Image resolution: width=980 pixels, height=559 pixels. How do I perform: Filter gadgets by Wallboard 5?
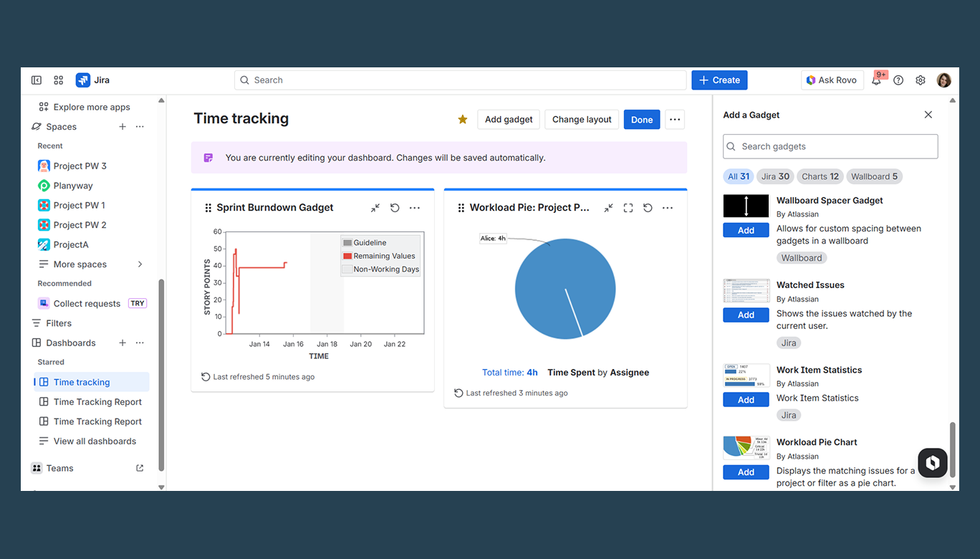click(874, 176)
